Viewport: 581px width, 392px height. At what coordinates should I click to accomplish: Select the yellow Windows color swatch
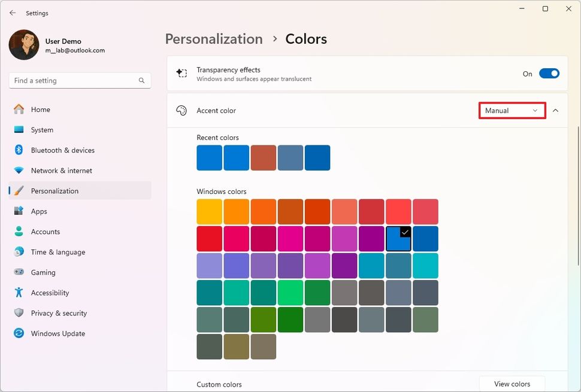(209, 212)
